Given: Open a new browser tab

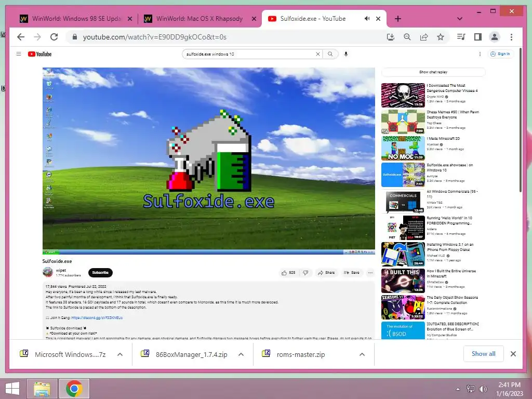Looking at the screenshot, I should coord(398,19).
